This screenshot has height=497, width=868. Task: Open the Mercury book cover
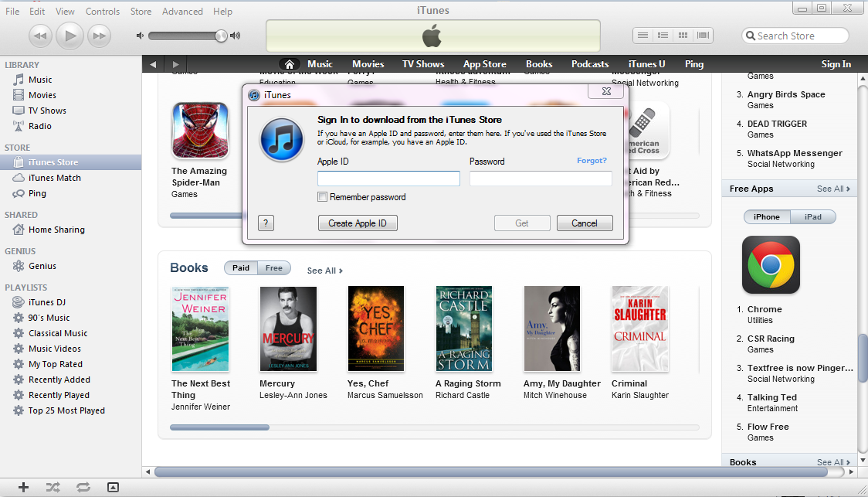pos(288,328)
